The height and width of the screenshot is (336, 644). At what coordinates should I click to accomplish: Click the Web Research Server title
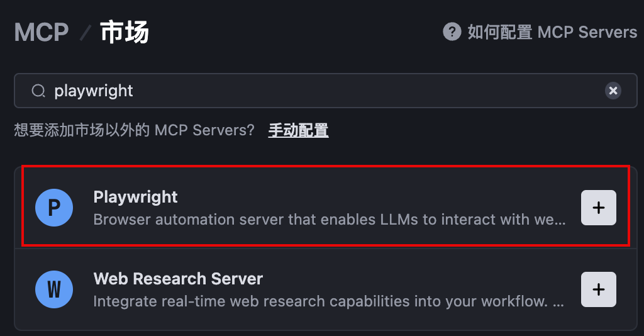tap(178, 279)
